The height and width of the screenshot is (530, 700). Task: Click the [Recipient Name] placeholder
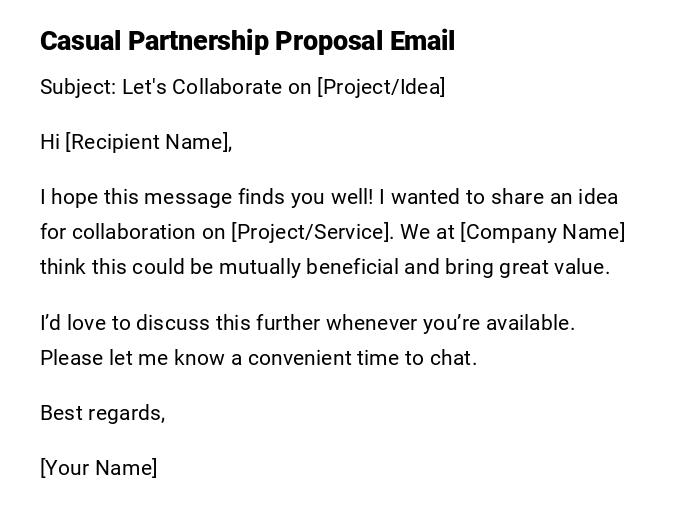coord(148,142)
